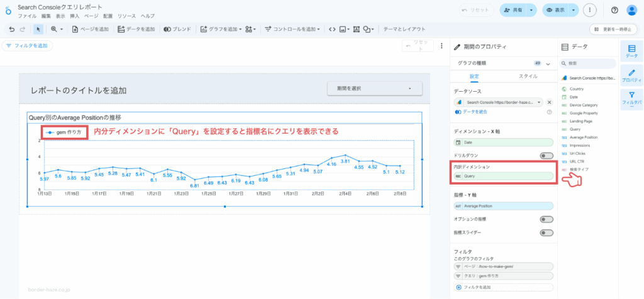Click the レポートのタイトルを追加 title text
This screenshot has width=644, height=299.
tap(79, 90)
